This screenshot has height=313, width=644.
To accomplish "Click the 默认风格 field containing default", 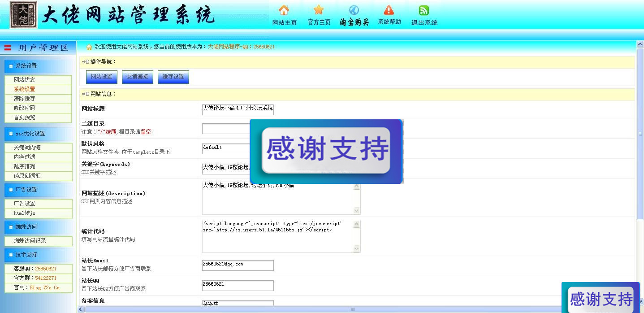I will click(226, 149).
